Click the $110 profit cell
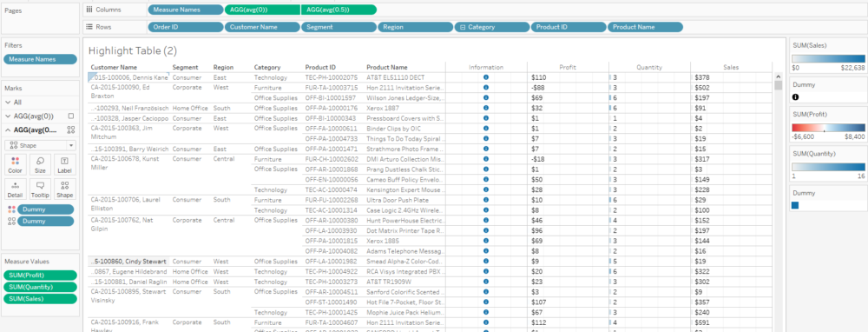 click(539, 77)
